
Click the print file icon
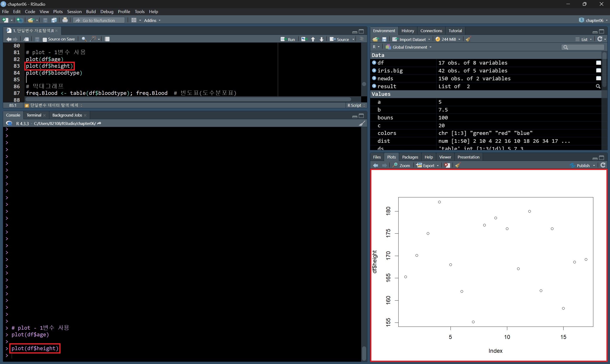(x=65, y=20)
